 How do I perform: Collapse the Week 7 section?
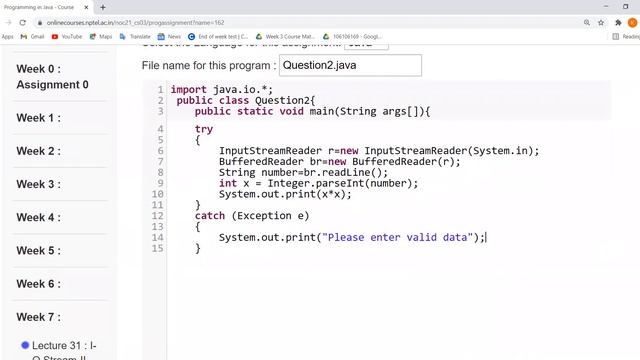tap(38, 317)
